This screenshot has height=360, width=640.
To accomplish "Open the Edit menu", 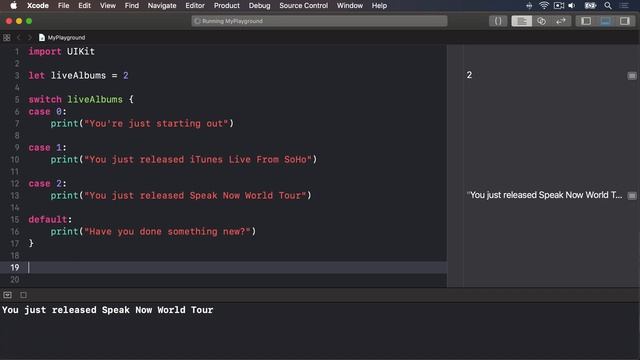I will pos(84,6).
